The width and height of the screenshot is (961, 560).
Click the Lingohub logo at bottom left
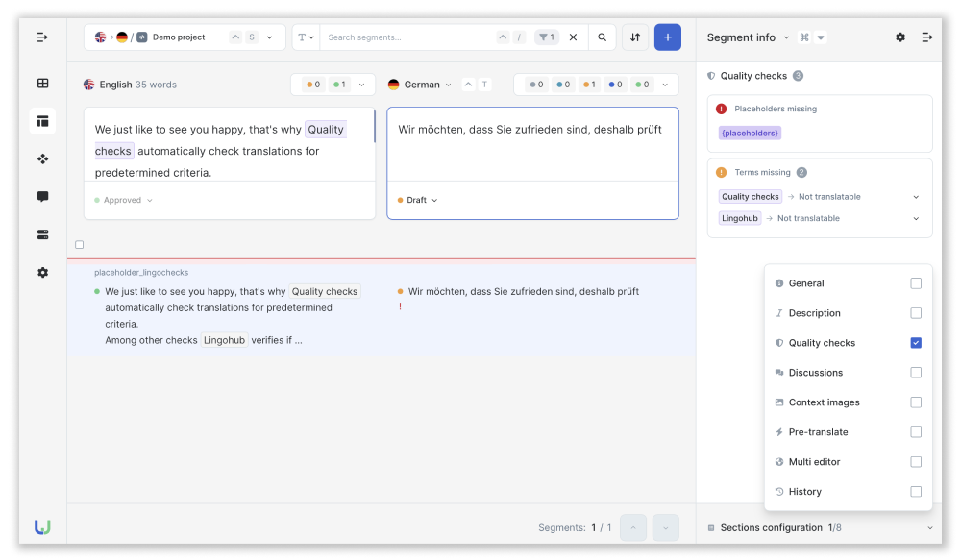click(x=42, y=527)
